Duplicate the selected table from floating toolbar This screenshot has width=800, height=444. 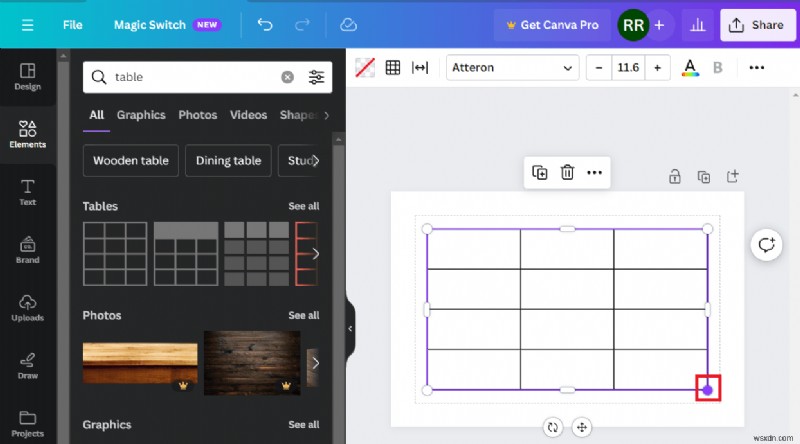(x=539, y=172)
